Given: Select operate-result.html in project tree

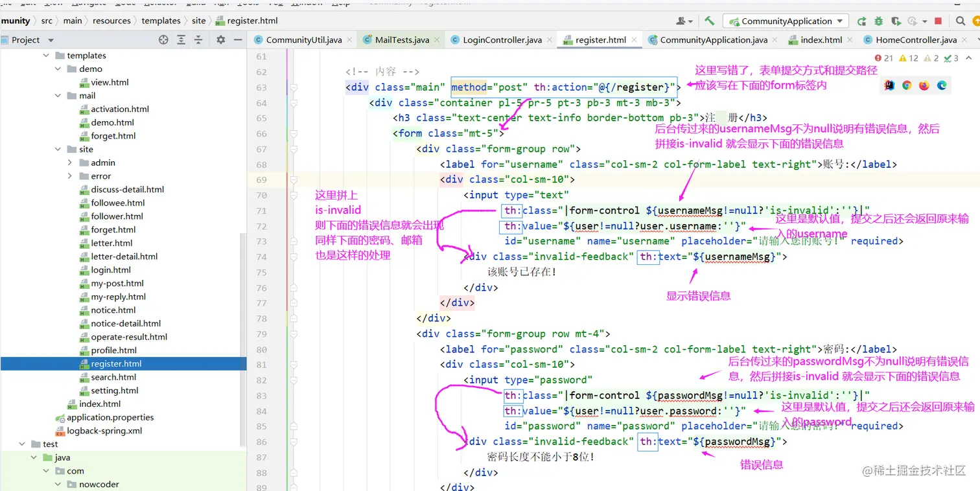Looking at the screenshot, I should point(129,337).
